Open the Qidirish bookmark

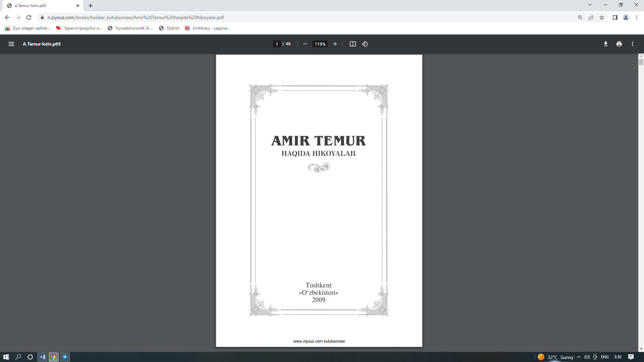point(170,28)
